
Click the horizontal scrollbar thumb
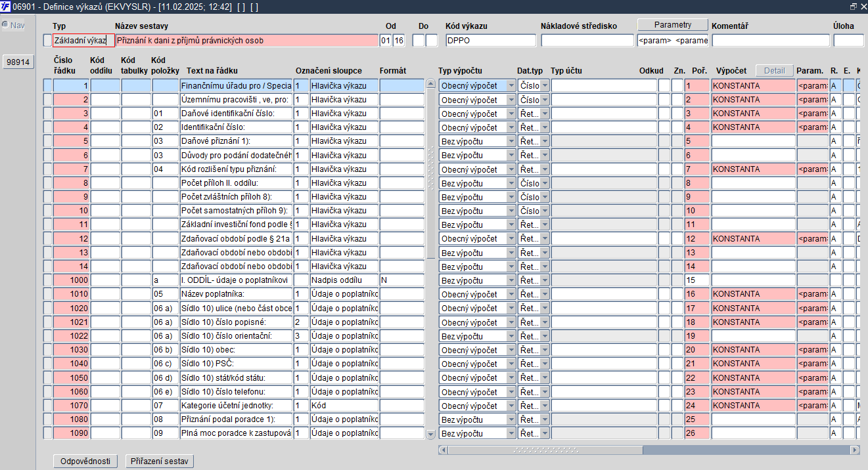[x=545, y=450]
